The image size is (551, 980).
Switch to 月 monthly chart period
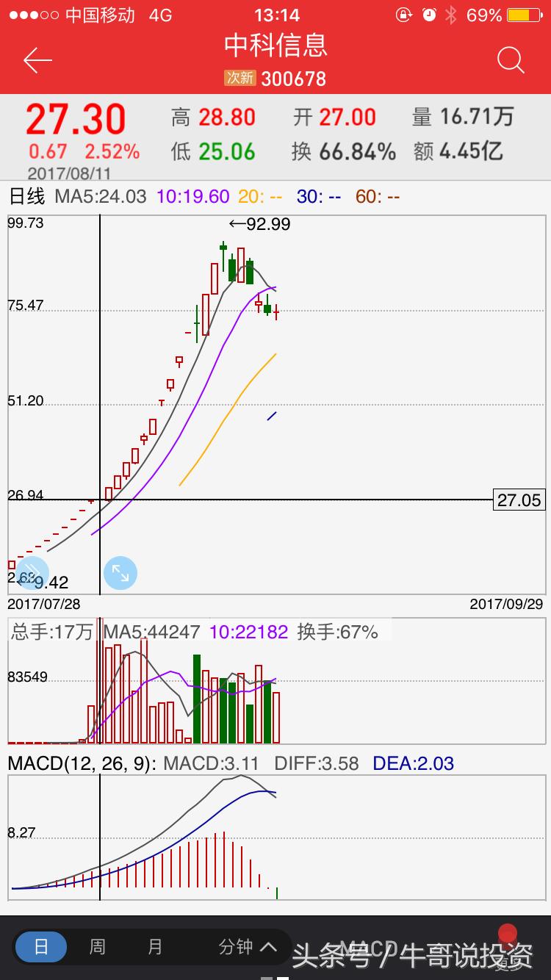tap(154, 947)
